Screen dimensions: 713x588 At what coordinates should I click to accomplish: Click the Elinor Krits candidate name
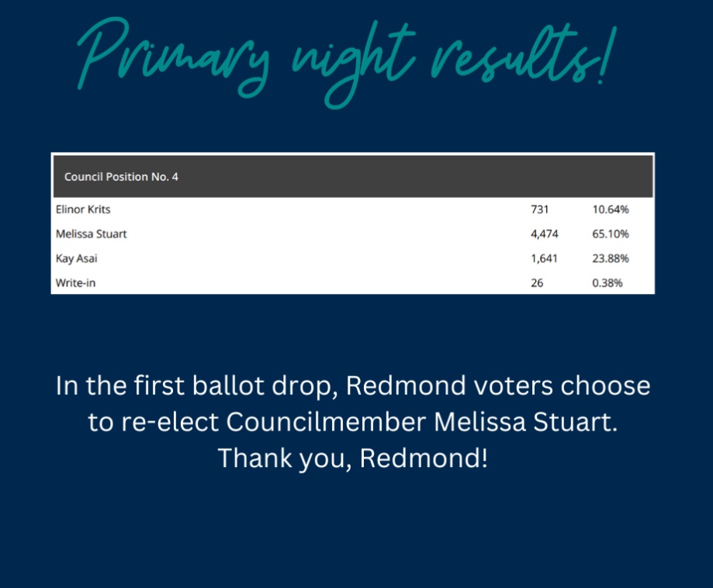[x=83, y=209]
